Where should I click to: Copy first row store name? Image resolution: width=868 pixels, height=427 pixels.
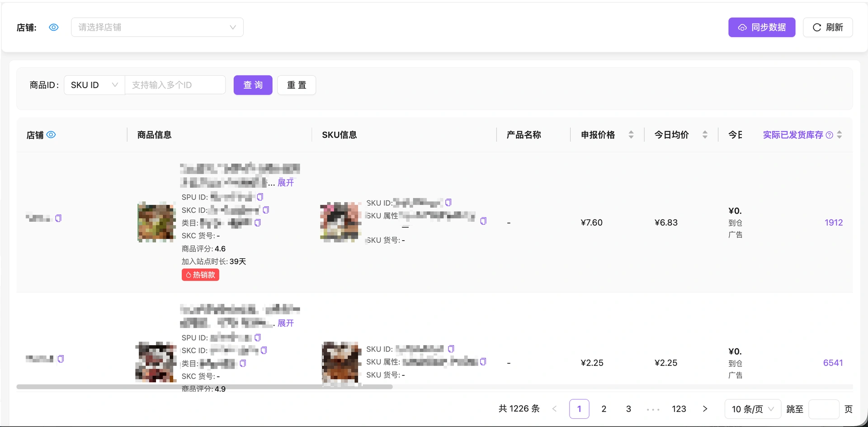[x=58, y=218]
